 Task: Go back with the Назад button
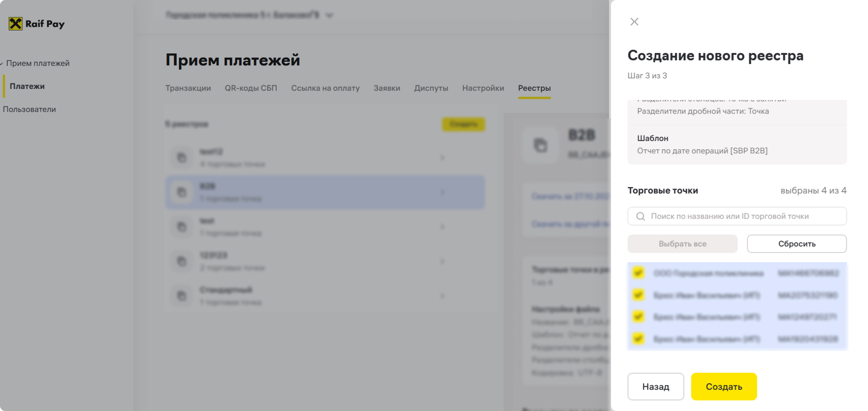tap(655, 387)
